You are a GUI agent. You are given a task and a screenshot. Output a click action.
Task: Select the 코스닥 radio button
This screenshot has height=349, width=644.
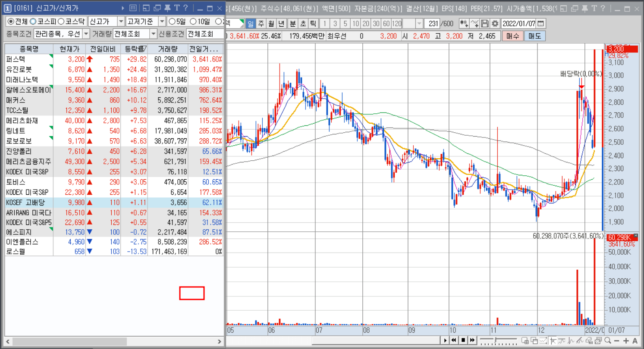(61, 21)
